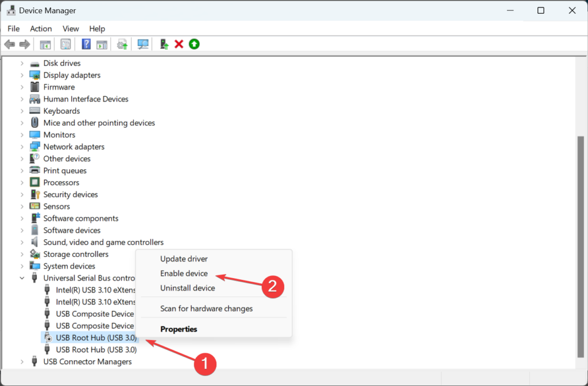The height and width of the screenshot is (386, 588).
Task: Click the Help toolbar icon
Action: coord(86,44)
